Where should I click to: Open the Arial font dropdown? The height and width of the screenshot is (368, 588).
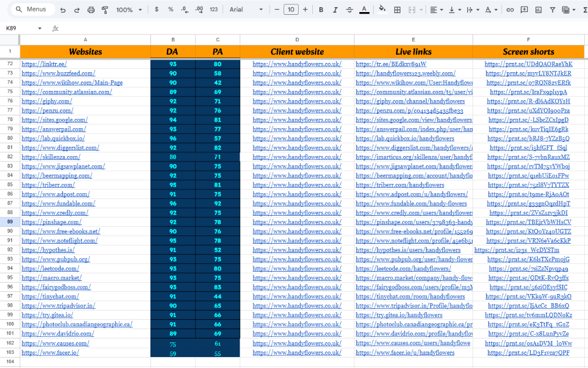click(246, 10)
